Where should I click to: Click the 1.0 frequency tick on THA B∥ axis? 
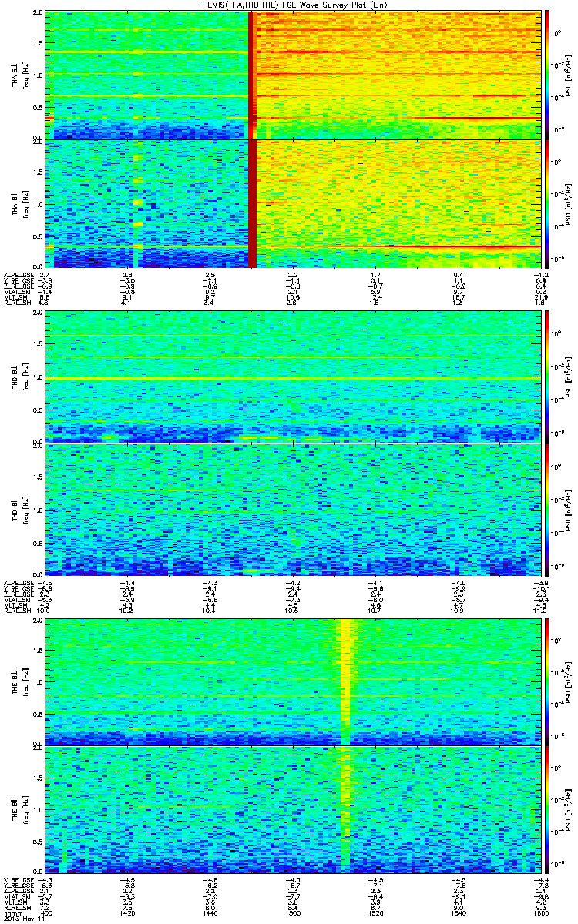coord(38,204)
